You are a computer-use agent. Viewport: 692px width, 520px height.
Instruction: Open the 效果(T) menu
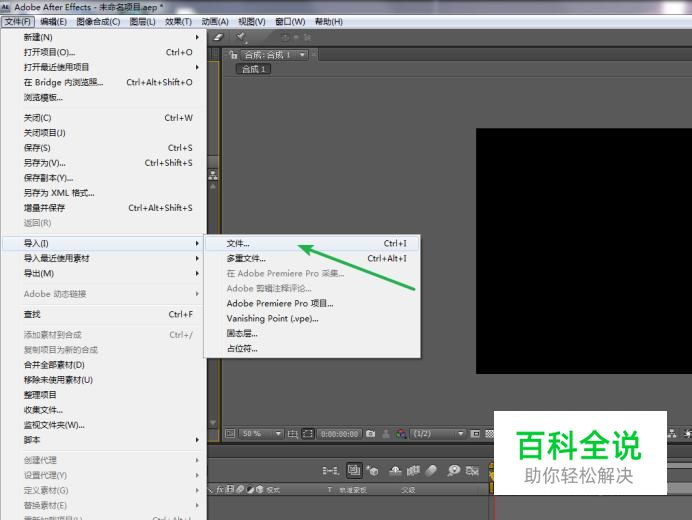(178, 22)
